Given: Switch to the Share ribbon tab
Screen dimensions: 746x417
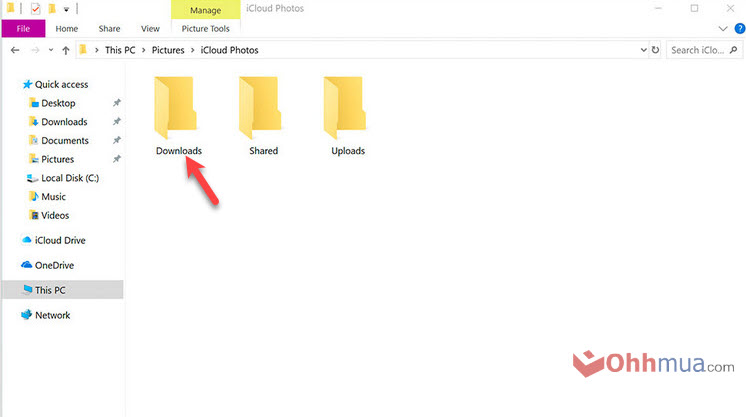Looking at the screenshot, I should click(x=109, y=29).
